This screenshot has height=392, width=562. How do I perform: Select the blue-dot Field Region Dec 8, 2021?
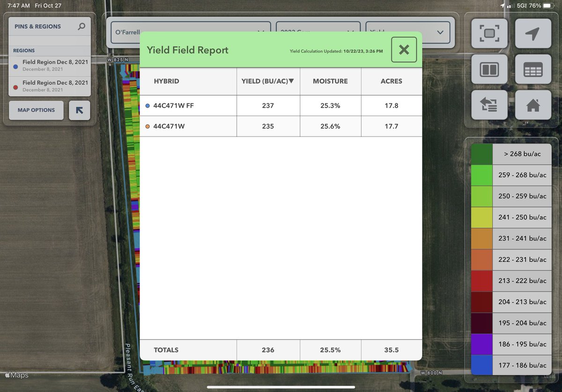50,65
